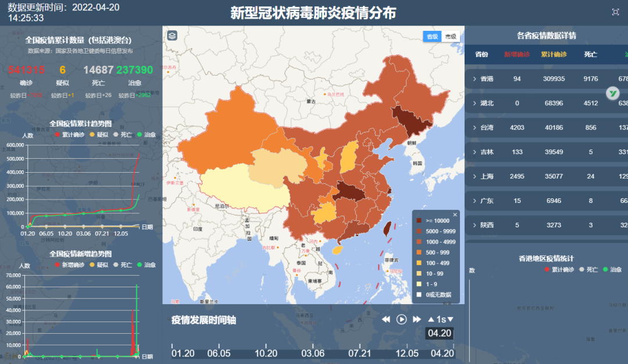Increase playback interval with up triangle
628x364 pixels.
431,319
